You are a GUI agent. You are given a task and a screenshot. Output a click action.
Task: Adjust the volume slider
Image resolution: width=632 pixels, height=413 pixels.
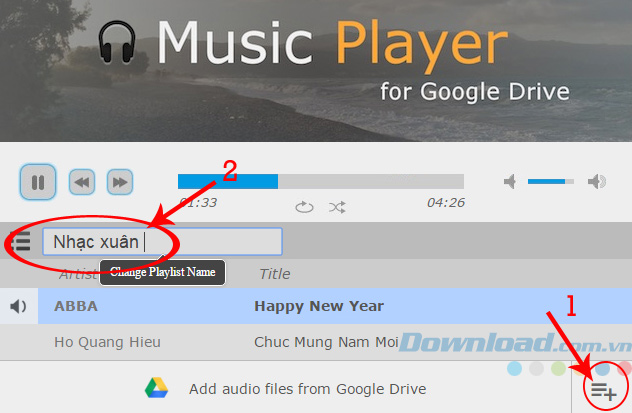[551, 181]
